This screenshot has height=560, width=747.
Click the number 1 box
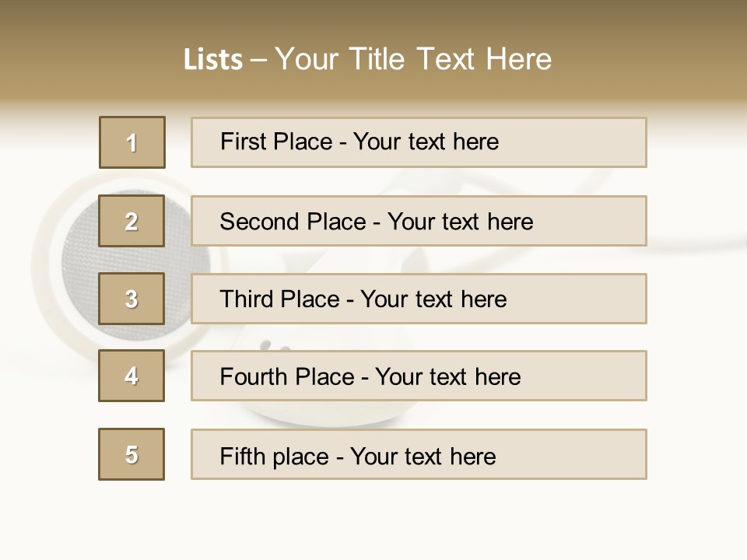coord(132,142)
